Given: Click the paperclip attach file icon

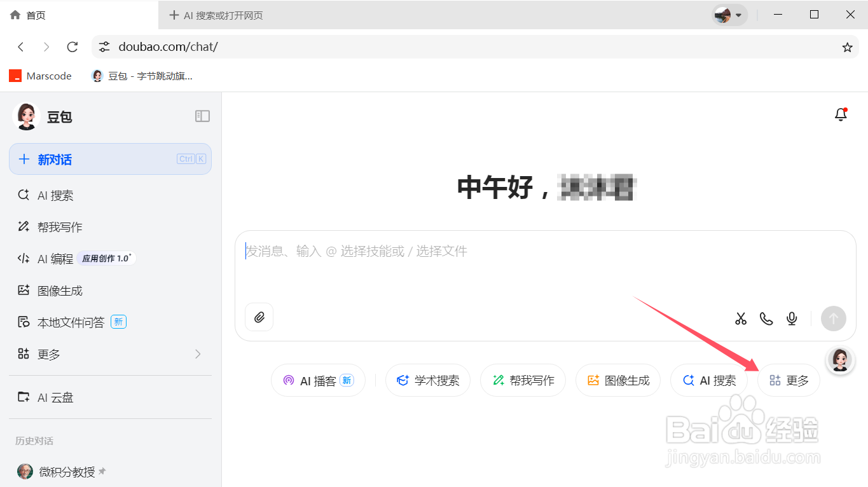Looking at the screenshot, I should coord(259,317).
